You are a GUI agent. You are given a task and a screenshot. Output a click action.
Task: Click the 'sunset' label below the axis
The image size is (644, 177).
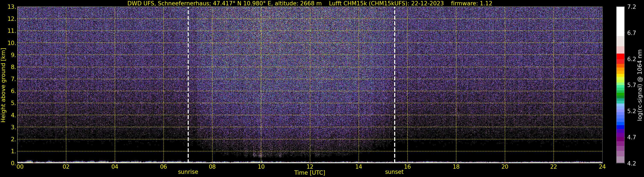[x=394, y=172]
